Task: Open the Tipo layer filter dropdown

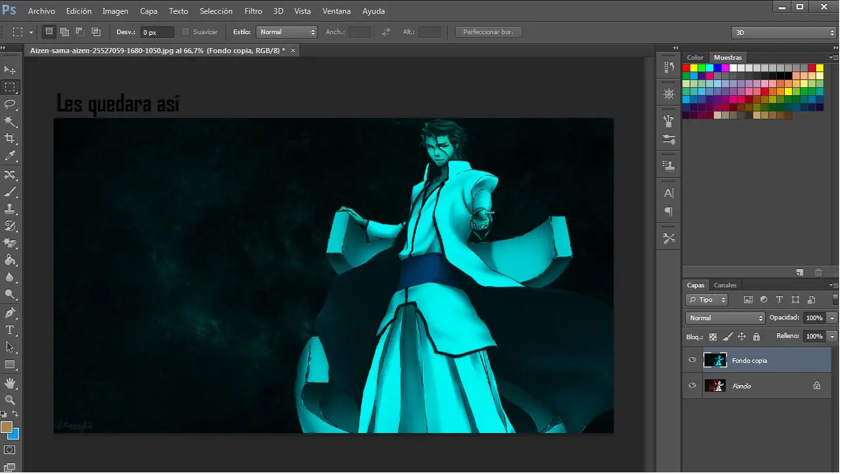Action: click(x=707, y=300)
